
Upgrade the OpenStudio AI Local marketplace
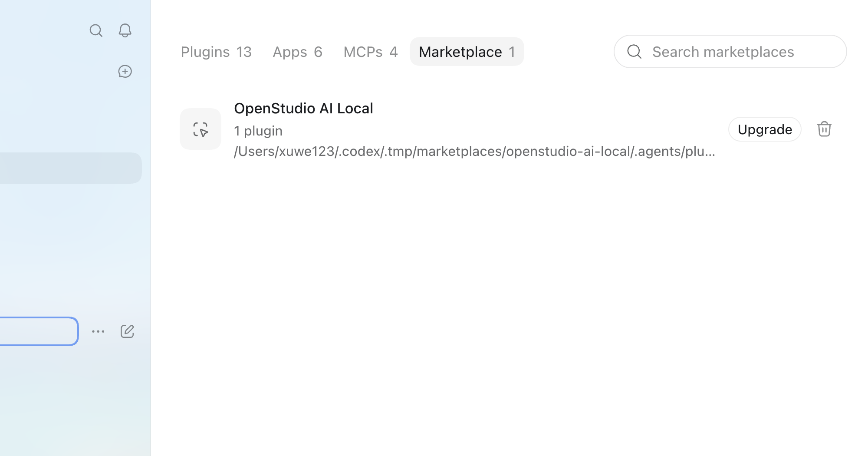click(x=765, y=129)
